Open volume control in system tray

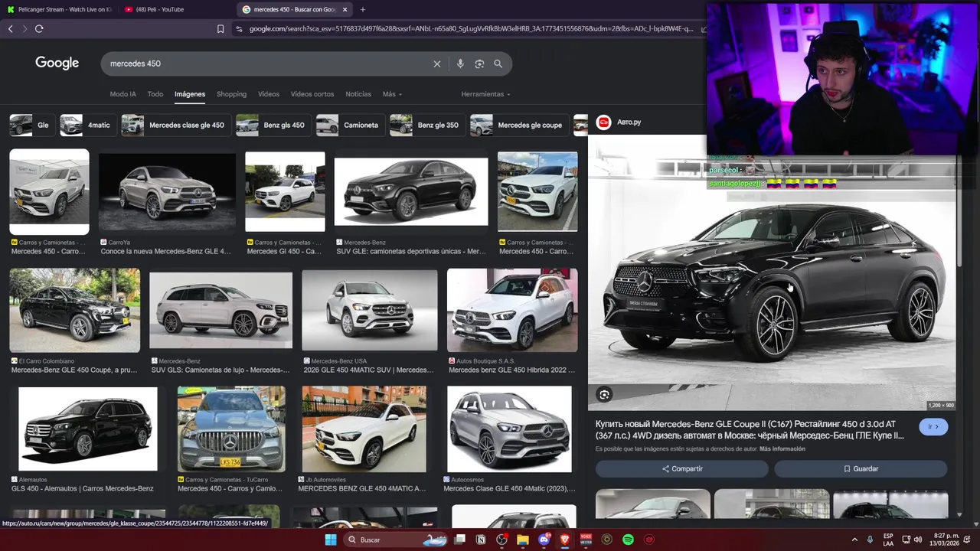tap(918, 540)
